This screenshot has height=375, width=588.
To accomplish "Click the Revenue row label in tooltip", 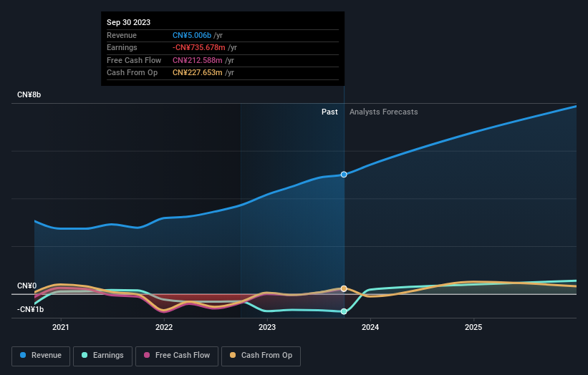I will click(x=122, y=35).
